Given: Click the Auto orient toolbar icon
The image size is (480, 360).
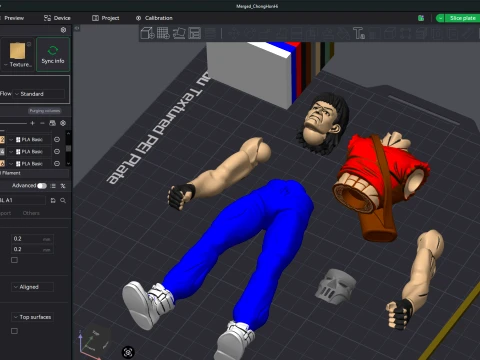Looking at the screenshot, I should coord(179,33).
